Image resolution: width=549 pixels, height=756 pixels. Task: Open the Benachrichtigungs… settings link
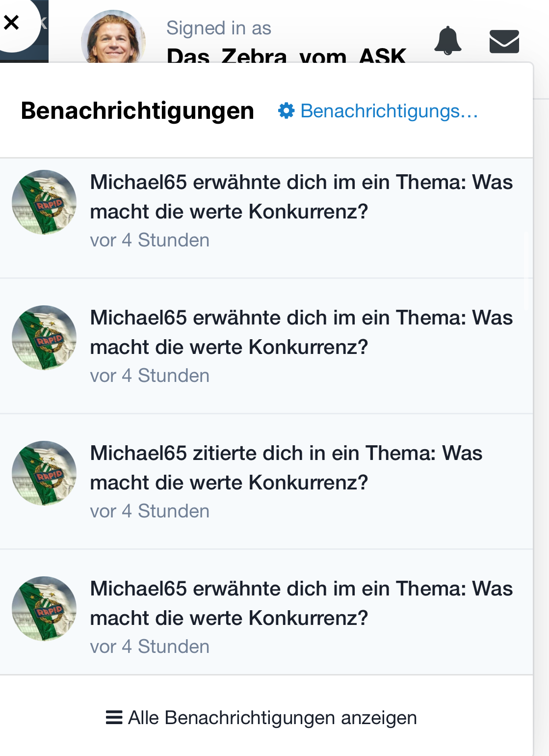coord(389,111)
